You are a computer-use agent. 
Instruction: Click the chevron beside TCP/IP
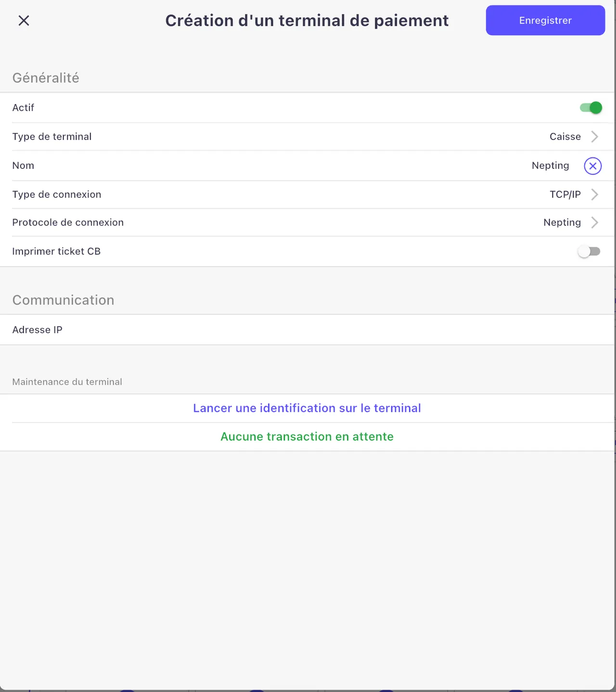pyautogui.click(x=595, y=194)
